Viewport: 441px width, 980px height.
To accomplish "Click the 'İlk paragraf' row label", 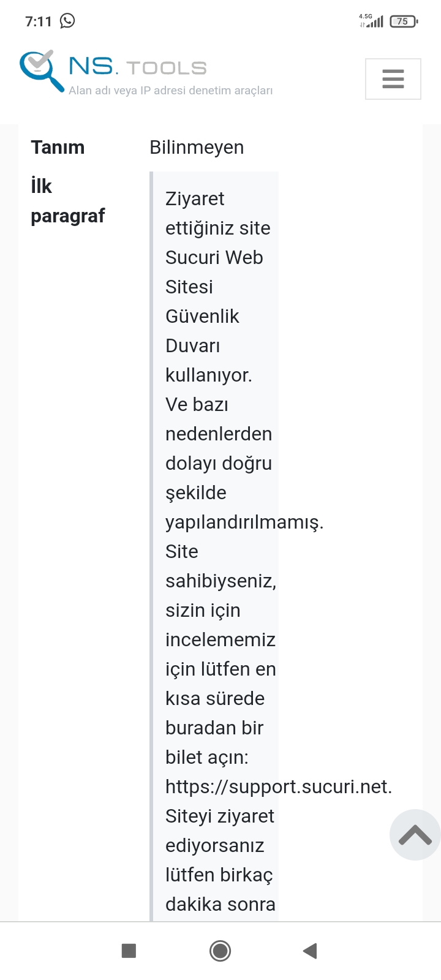I will click(x=67, y=201).
